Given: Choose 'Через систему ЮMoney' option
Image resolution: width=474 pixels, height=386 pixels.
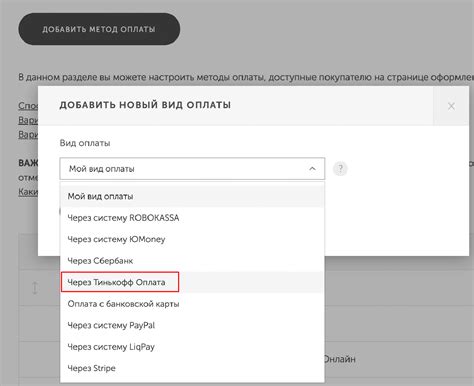Looking at the screenshot, I should tap(192, 239).
